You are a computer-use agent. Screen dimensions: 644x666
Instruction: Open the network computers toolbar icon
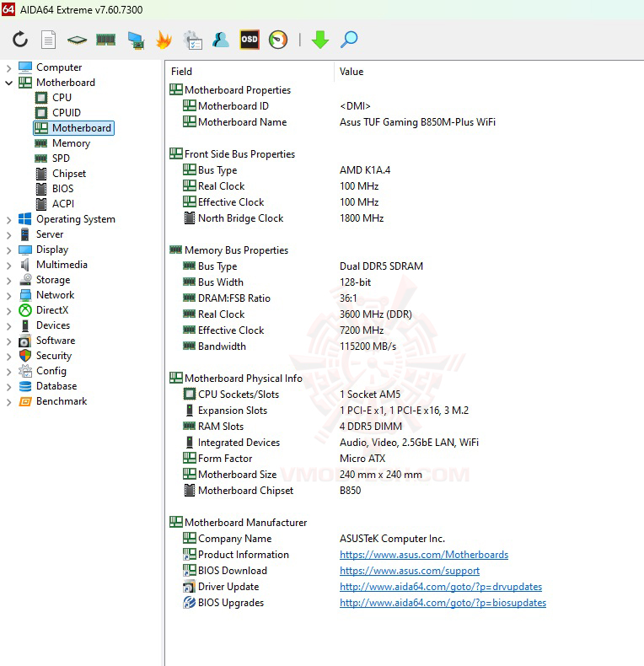pos(136,40)
